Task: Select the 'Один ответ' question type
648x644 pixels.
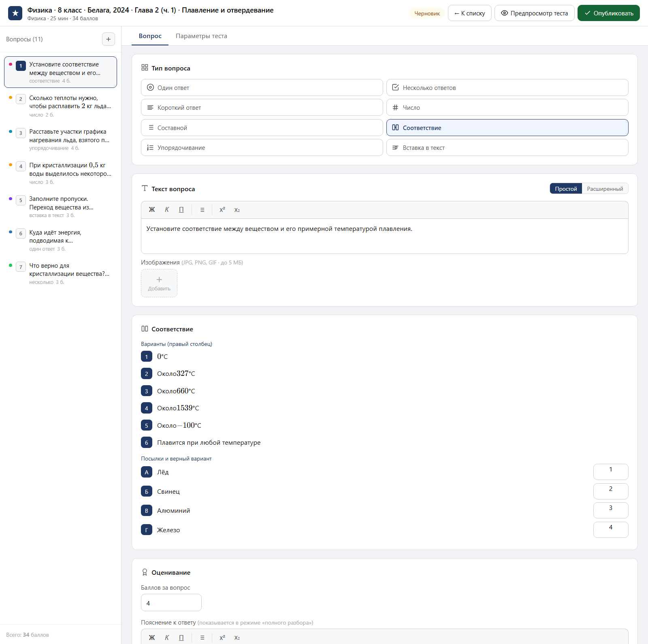Action: coord(262,87)
